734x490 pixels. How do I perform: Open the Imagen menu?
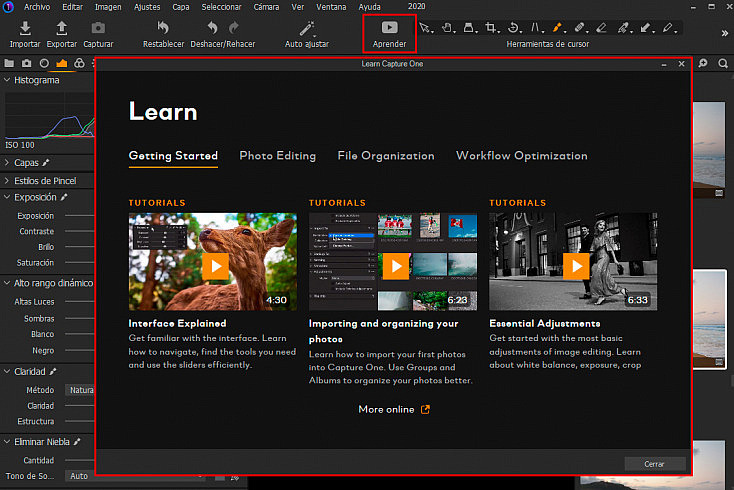[x=108, y=7]
